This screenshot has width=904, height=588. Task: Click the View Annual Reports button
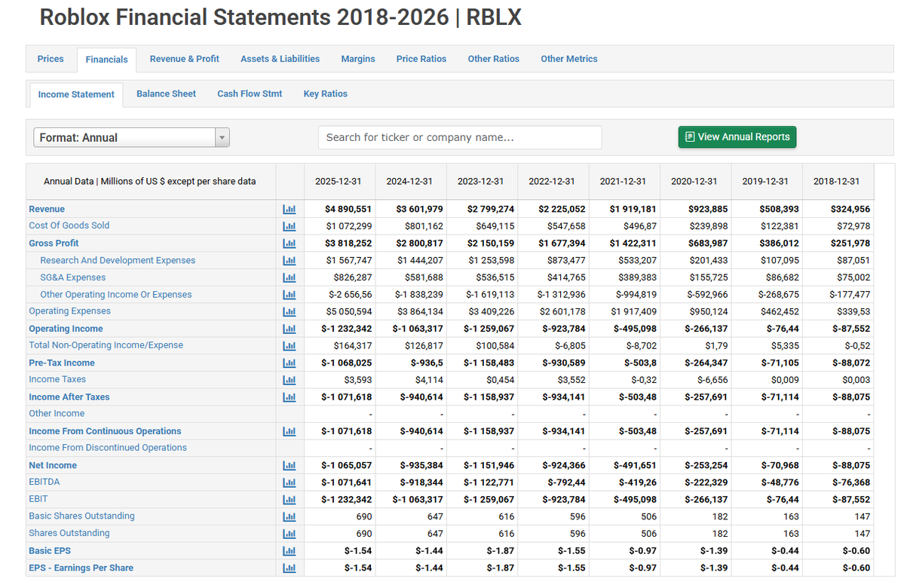(737, 137)
